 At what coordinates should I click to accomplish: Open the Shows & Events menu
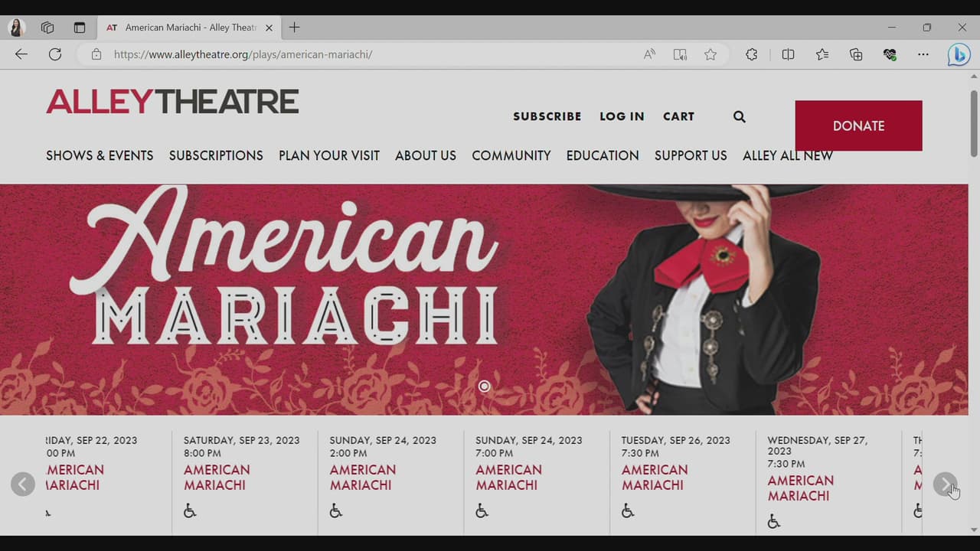click(100, 155)
